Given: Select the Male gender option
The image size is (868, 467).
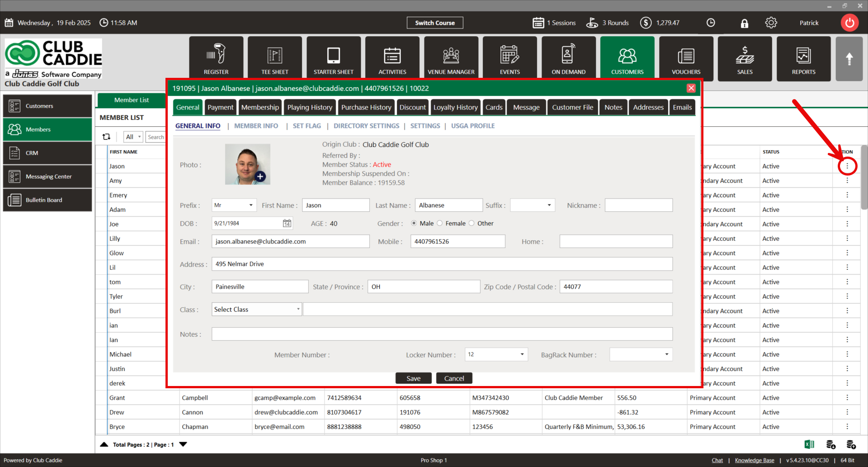Looking at the screenshot, I should (x=414, y=223).
